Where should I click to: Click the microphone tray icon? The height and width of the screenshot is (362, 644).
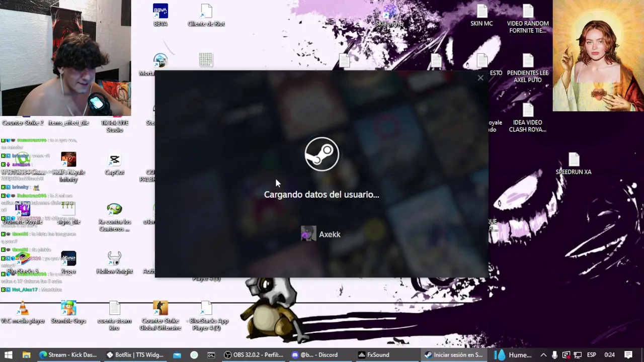pos(554,355)
